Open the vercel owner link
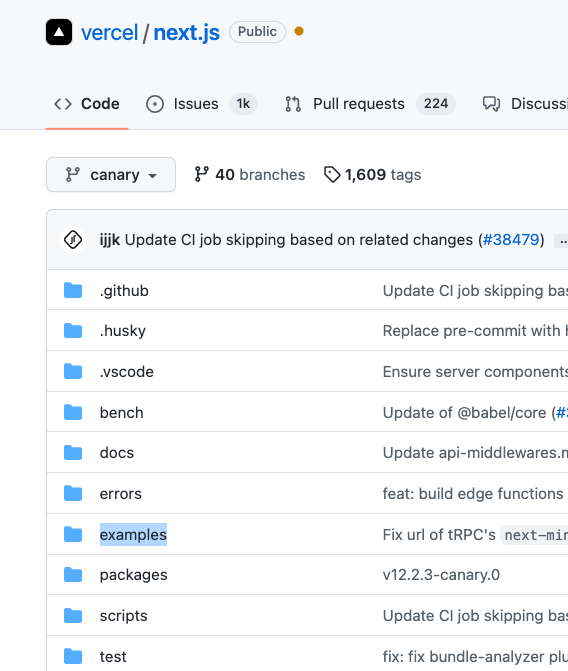568x671 pixels. click(110, 33)
